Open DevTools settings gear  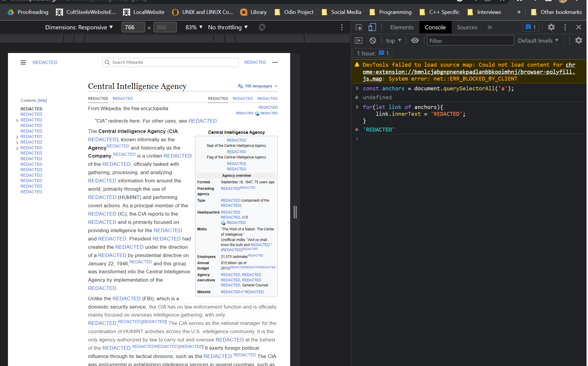pos(551,27)
